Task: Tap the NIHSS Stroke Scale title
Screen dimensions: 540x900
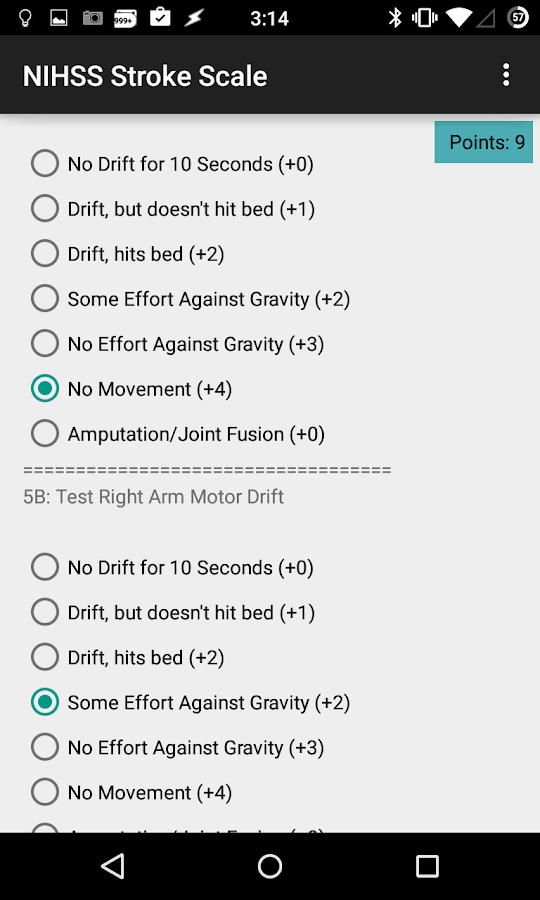Action: tap(145, 76)
